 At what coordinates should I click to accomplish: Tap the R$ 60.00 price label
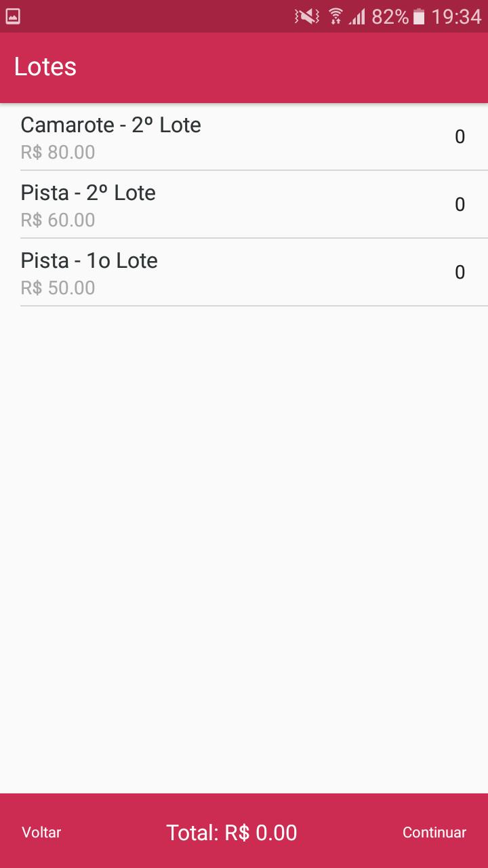pyautogui.click(x=58, y=220)
